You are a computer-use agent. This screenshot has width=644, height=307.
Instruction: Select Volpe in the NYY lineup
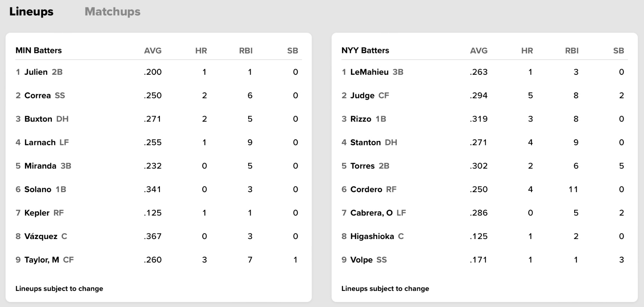tap(361, 260)
